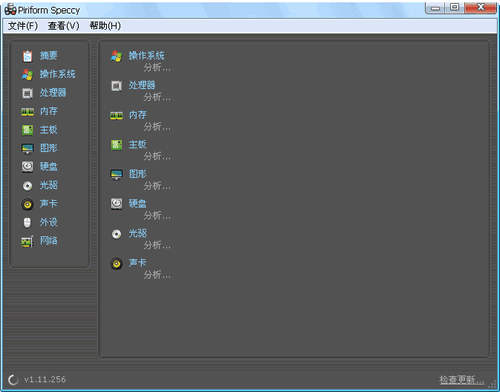Click the 声卡 speaker icon in sidebar
The height and width of the screenshot is (392, 500).
pyautogui.click(x=27, y=204)
